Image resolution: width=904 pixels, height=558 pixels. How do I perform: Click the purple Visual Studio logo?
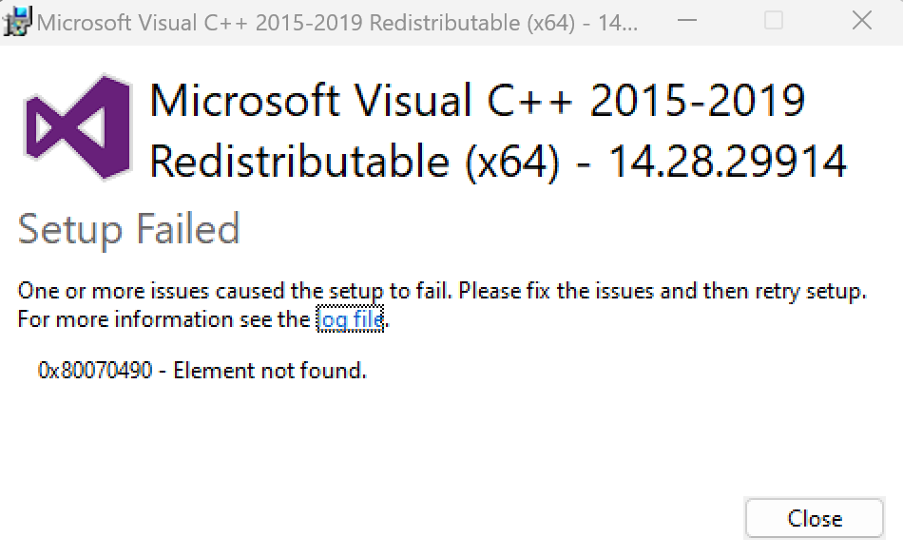(77, 127)
